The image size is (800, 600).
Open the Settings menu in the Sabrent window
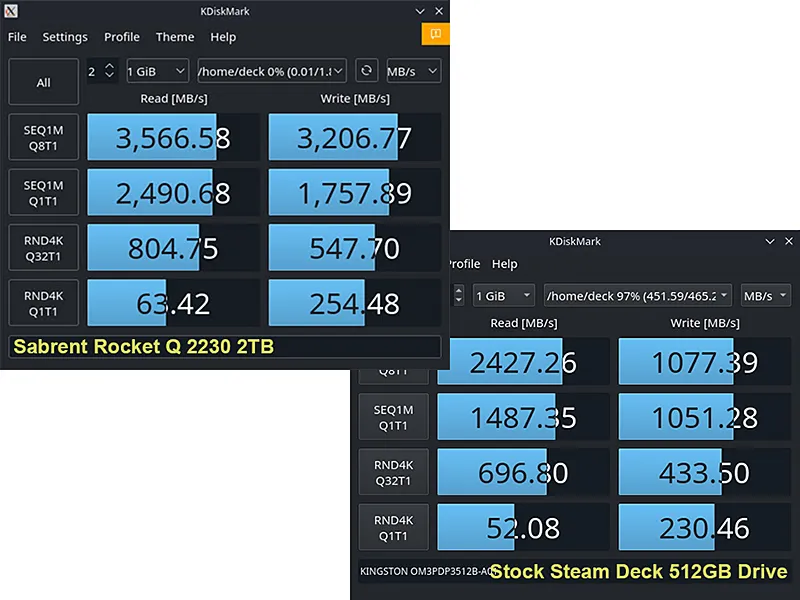coord(65,37)
